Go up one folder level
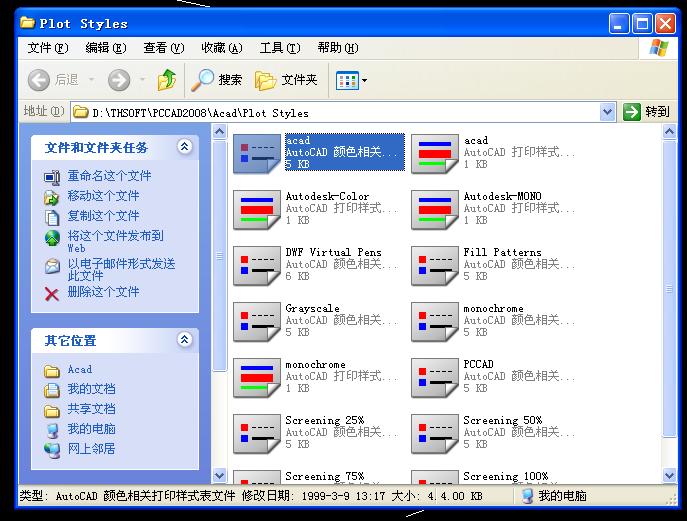Screen dimensions: 687x521 [166, 80]
